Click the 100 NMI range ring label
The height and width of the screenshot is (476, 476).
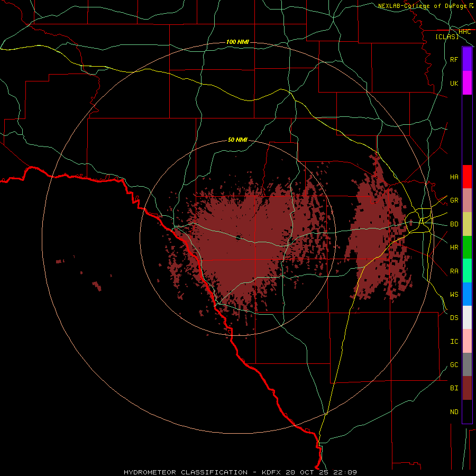(x=237, y=42)
